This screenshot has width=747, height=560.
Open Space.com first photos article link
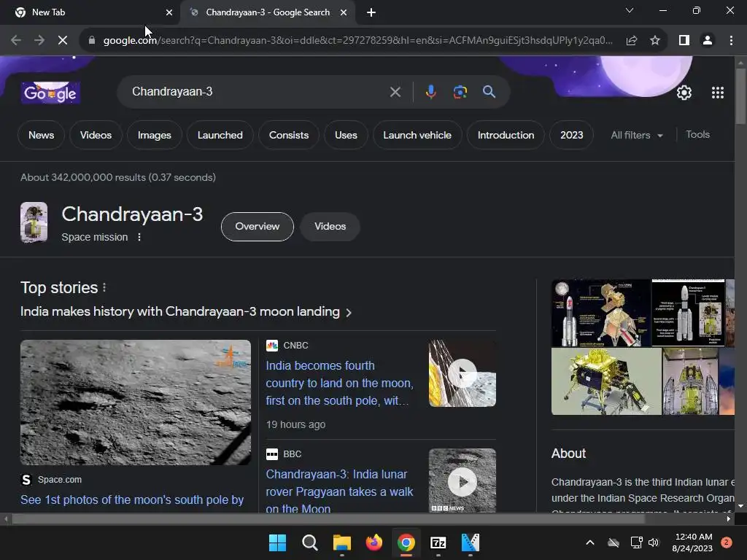coord(132,499)
